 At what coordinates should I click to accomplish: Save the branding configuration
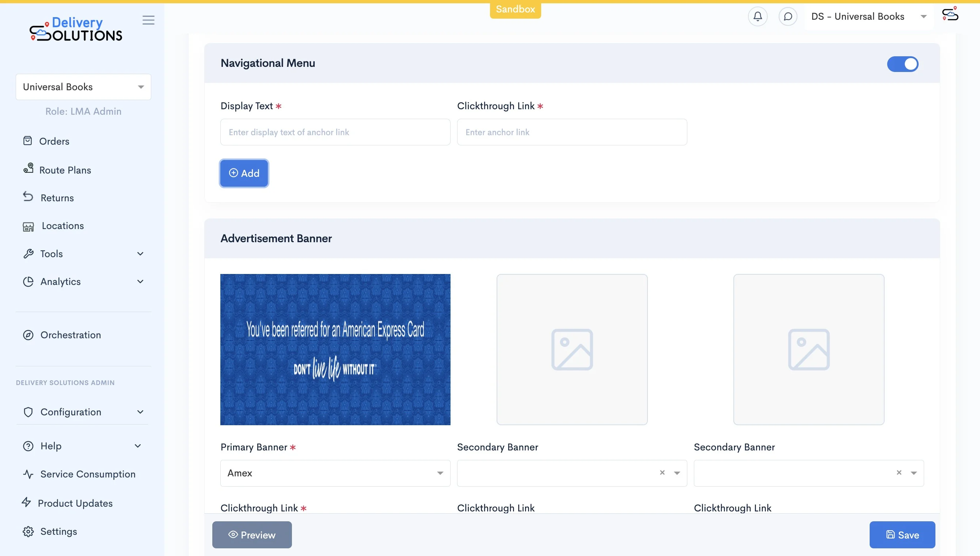902,534
